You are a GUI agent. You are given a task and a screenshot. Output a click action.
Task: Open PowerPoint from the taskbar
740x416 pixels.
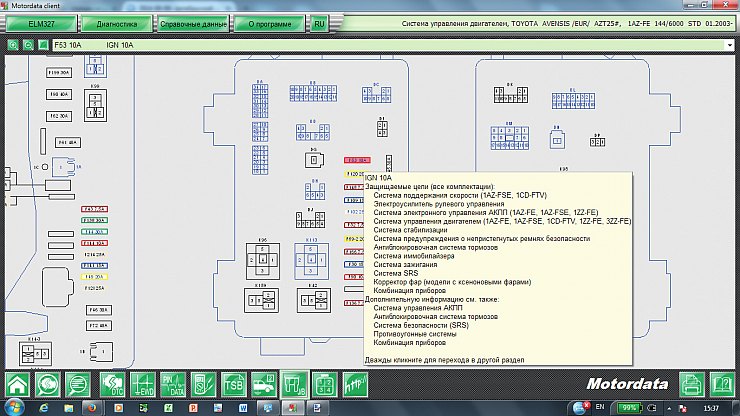click(x=193, y=408)
